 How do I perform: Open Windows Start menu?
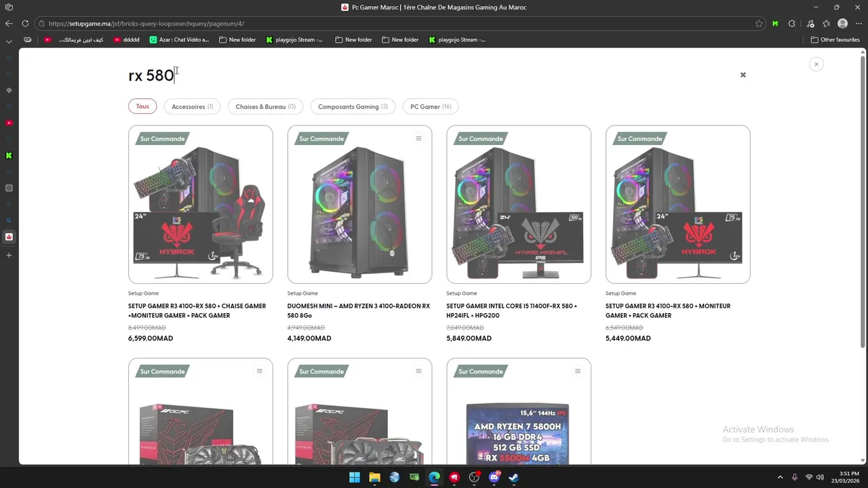[355, 477]
